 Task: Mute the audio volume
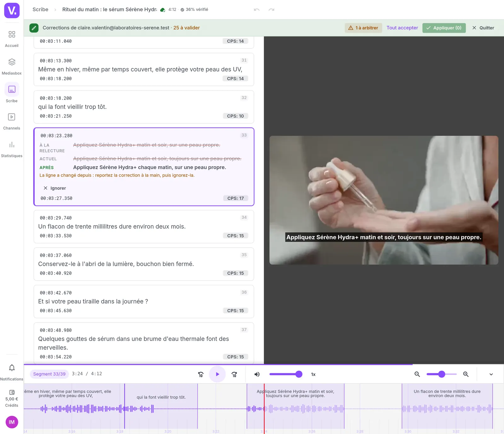coord(257,374)
